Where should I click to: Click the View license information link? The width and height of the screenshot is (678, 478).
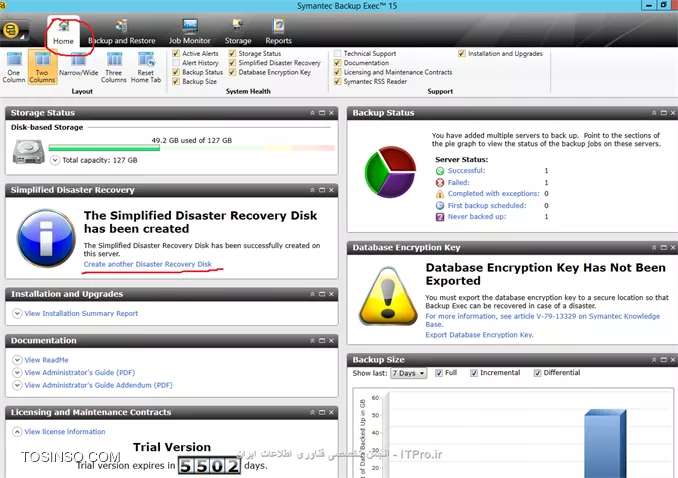[x=65, y=432]
